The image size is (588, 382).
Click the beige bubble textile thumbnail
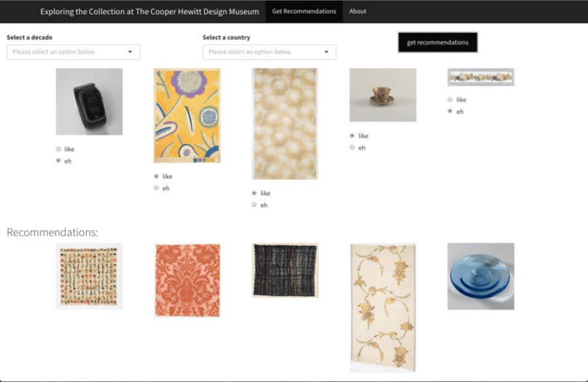pyautogui.click(x=285, y=124)
